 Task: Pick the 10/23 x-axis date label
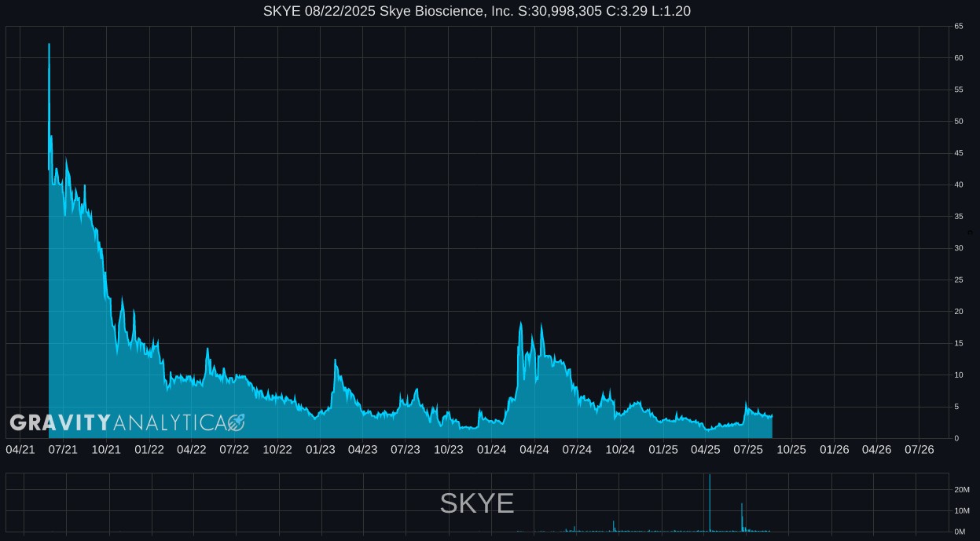pyautogui.click(x=449, y=449)
